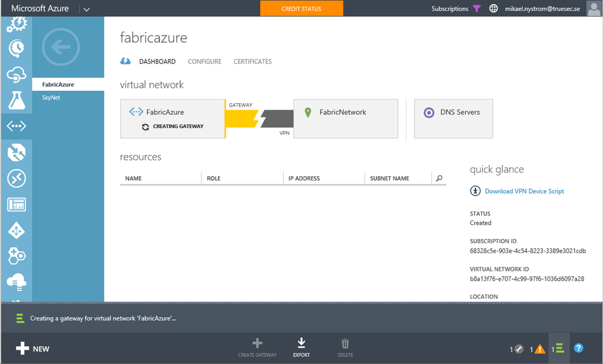Click the DNS Servers tile
This screenshot has width=603, height=364.
tap(453, 118)
